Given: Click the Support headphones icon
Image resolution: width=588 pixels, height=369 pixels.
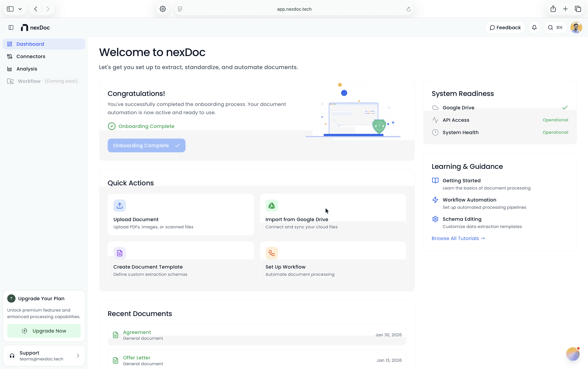Looking at the screenshot, I should (x=12, y=356).
